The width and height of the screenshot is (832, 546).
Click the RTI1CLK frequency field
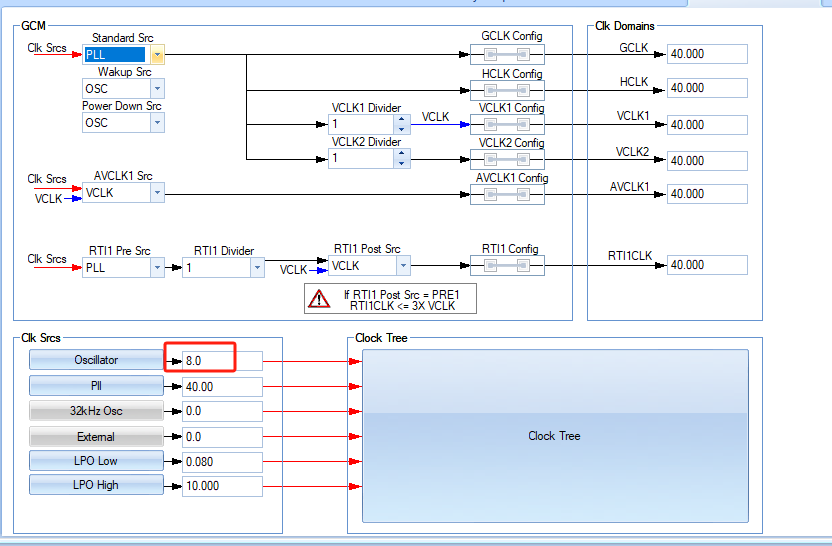tap(707, 265)
